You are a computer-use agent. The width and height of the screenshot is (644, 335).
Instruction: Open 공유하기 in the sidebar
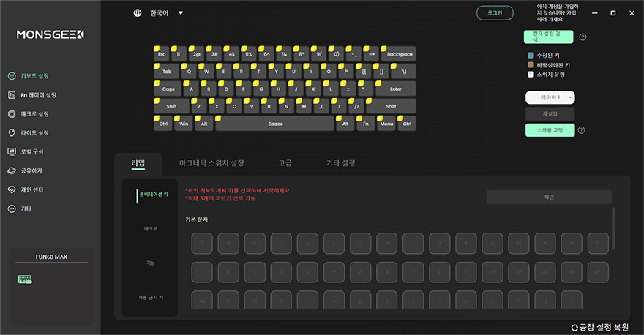pos(25,170)
